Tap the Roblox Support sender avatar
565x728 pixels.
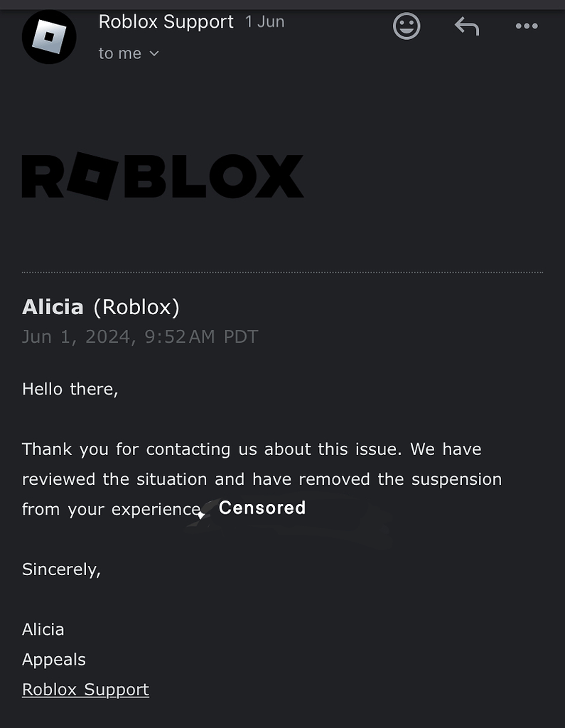coord(49,37)
